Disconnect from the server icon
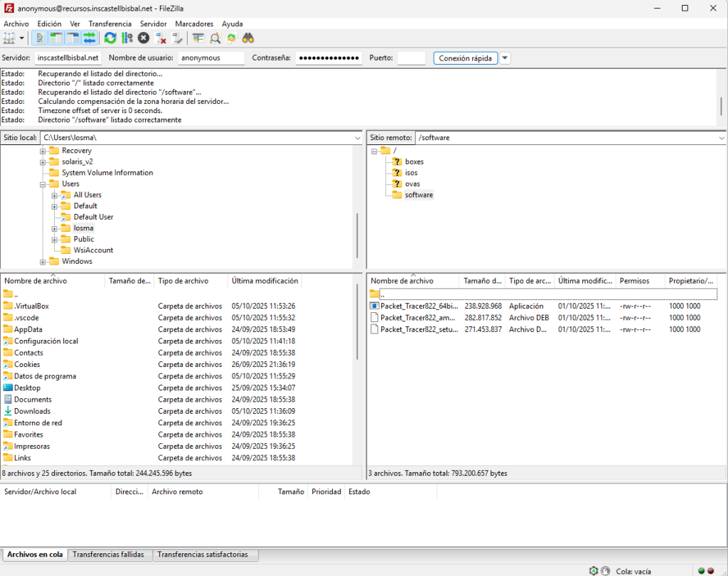 pyautogui.click(x=161, y=38)
